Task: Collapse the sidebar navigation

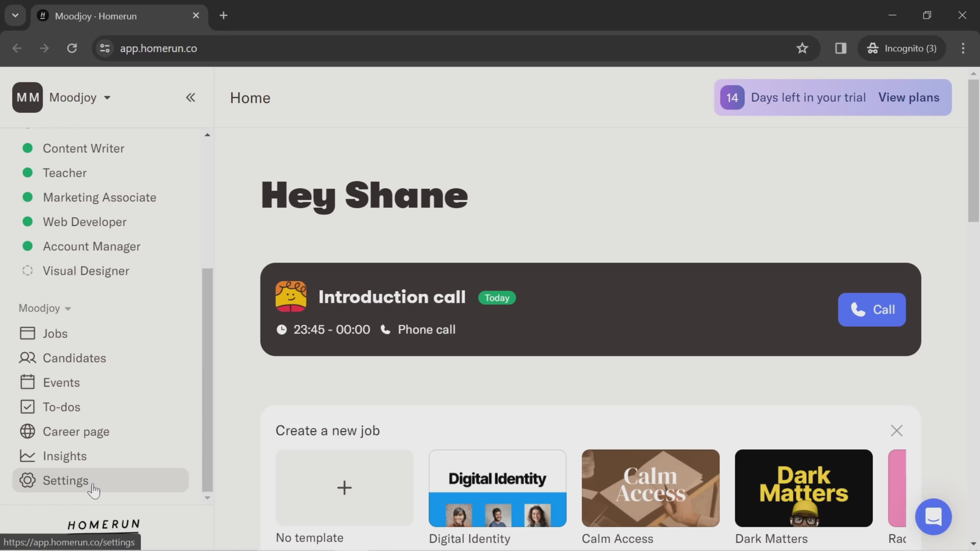Action: click(190, 97)
